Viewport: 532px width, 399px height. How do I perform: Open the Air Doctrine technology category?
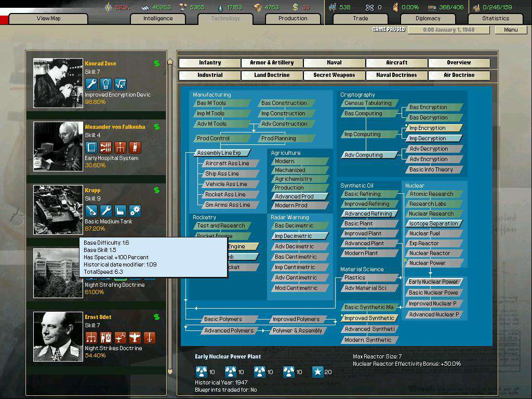pyautogui.click(x=459, y=75)
